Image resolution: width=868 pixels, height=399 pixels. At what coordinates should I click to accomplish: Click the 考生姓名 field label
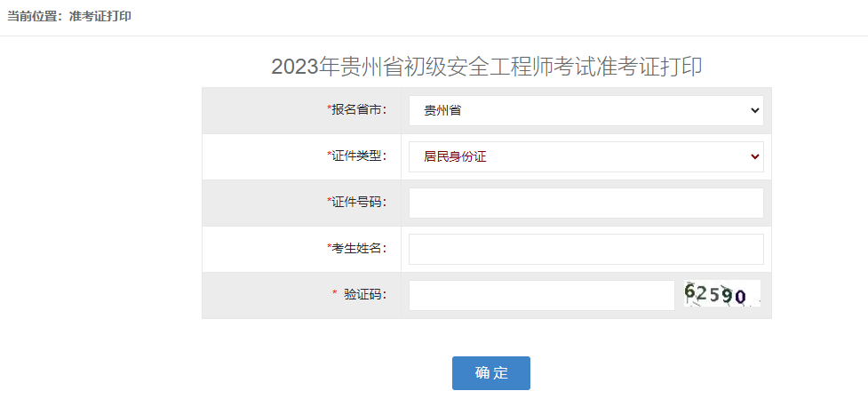coord(360,249)
